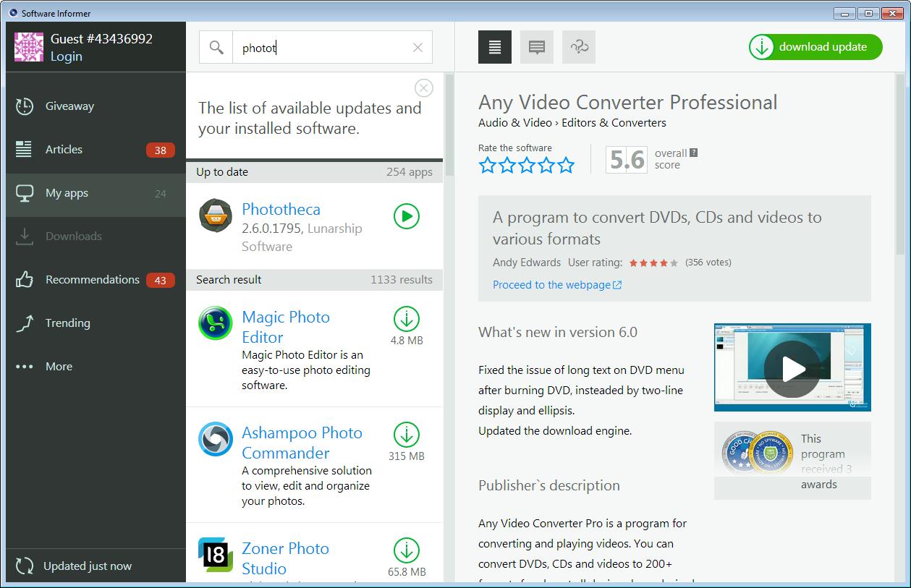Click the Login link
Image resolution: width=911 pixels, height=588 pixels.
pos(66,56)
